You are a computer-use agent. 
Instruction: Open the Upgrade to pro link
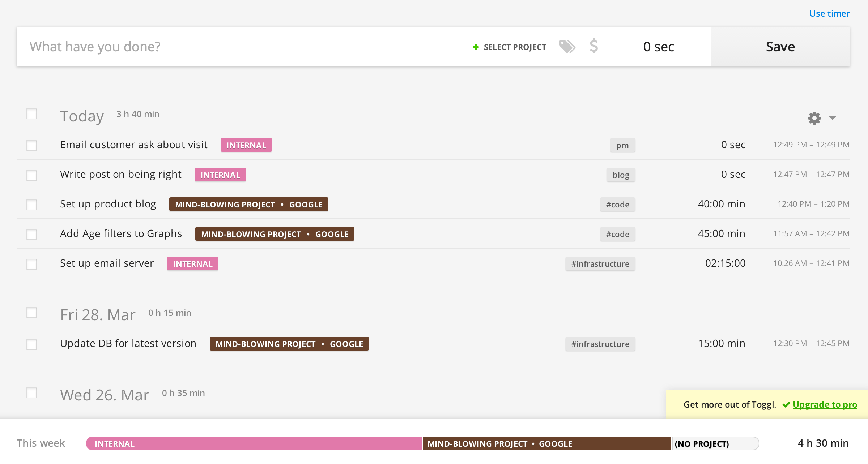tap(825, 404)
